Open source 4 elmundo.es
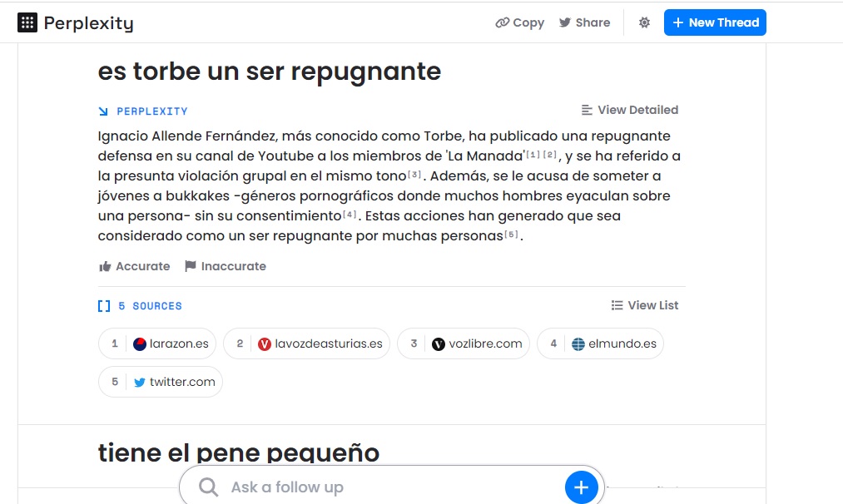 pos(601,343)
